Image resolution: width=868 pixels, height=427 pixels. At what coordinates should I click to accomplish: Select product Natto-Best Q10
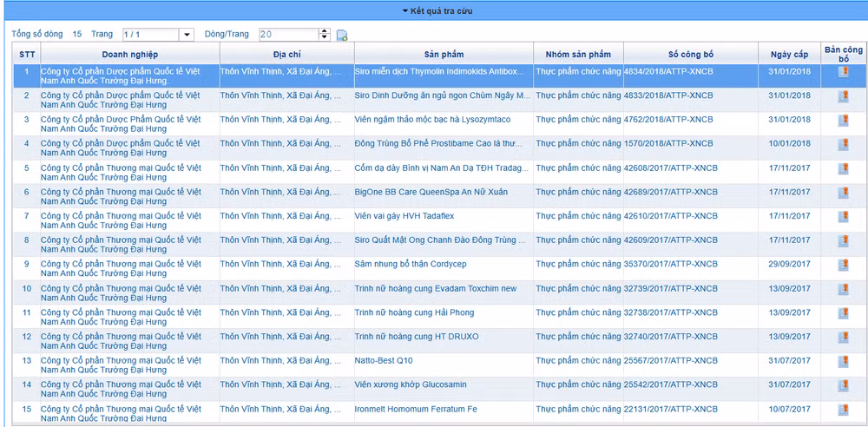pyautogui.click(x=384, y=360)
